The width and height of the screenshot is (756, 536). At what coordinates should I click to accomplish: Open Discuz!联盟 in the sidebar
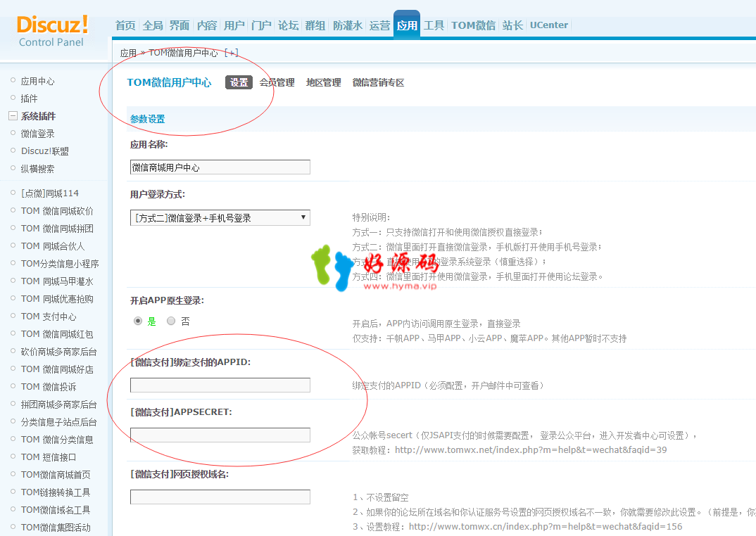(45, 151)
